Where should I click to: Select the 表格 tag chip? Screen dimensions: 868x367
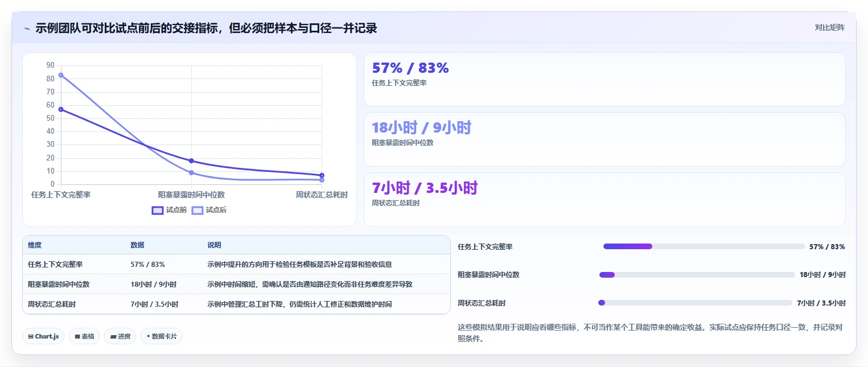[84, 336]
